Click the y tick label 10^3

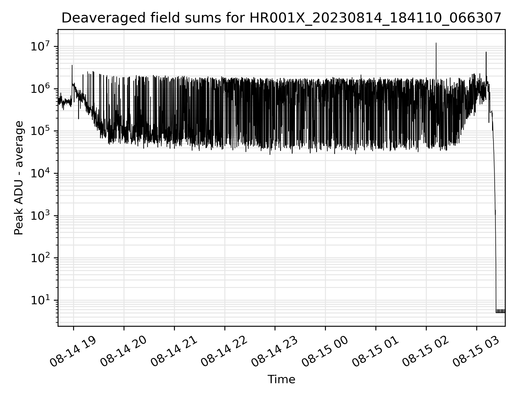tap(40, 215)
